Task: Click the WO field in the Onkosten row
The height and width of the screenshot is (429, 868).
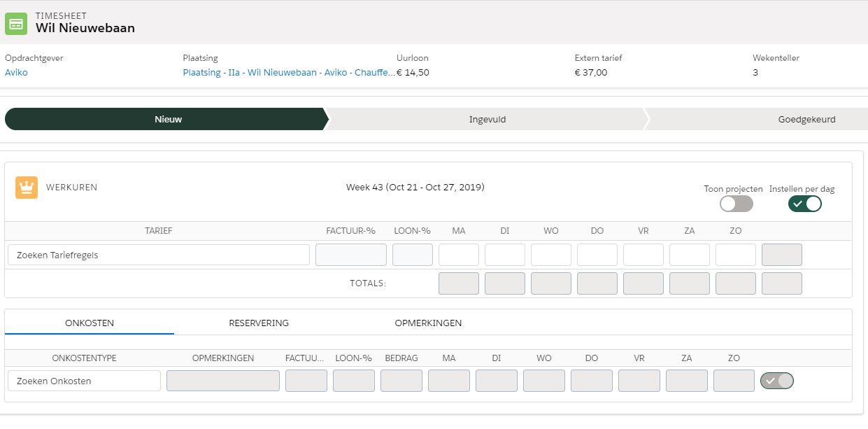Action: pyautogui.click(x=544, y=381)
